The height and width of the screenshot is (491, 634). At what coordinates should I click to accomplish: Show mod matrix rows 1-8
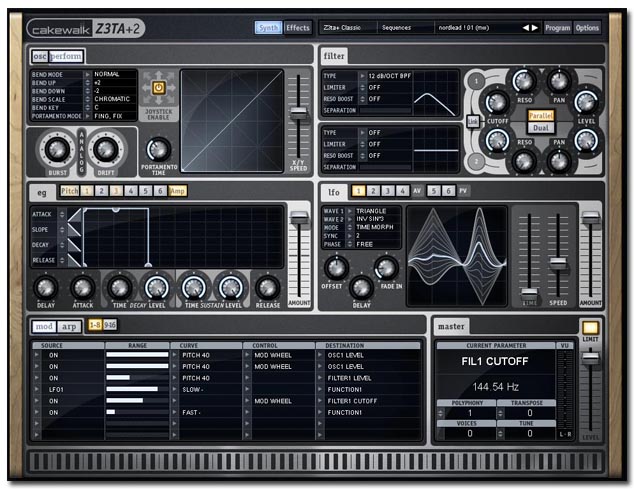coord(95,325)
